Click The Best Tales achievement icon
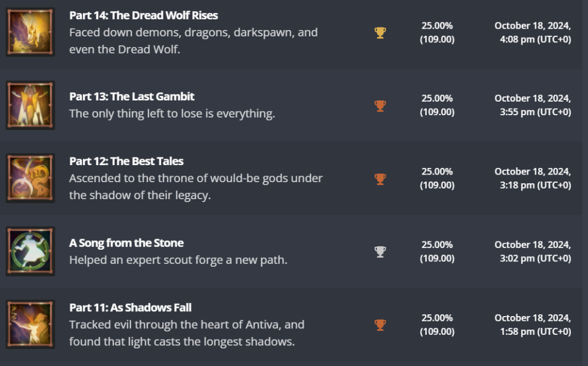 pos(31,178)
